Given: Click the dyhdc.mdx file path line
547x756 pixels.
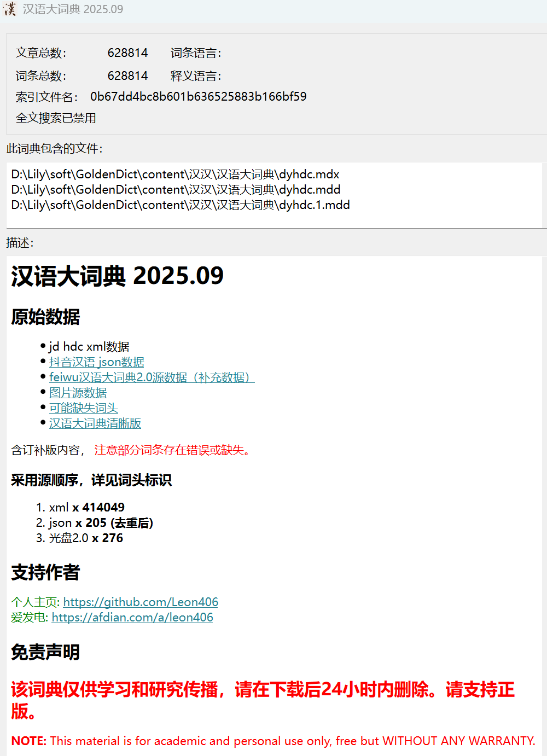Looking at the screenshot, I should tap(175, 175).
